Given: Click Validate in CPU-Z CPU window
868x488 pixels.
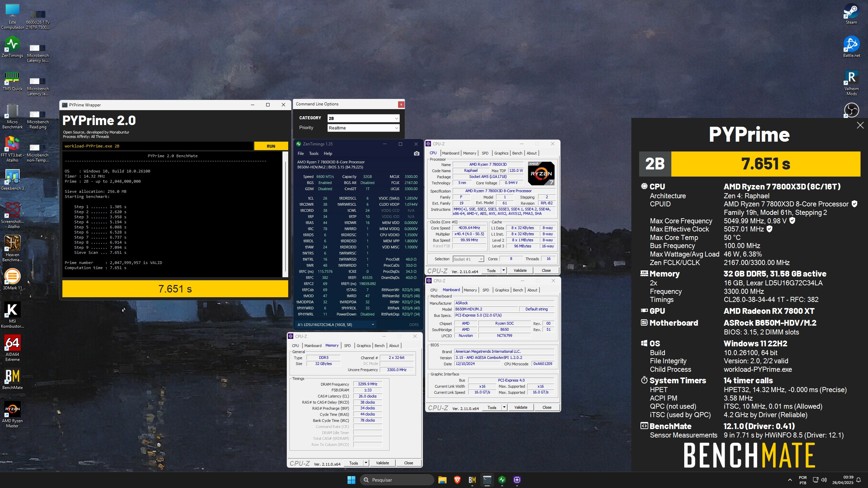Looking at the screenshot, I should click(520, 270).
